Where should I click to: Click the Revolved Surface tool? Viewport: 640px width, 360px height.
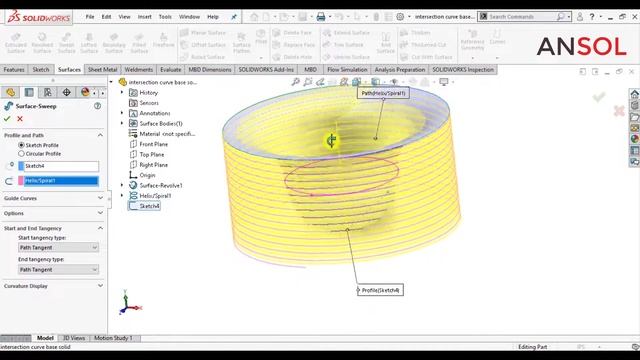click(42, 42)
